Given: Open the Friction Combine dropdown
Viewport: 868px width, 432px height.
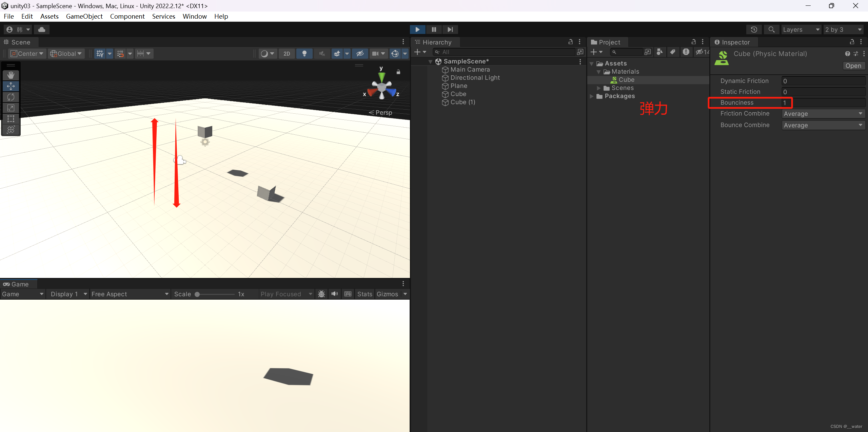Looking at the screenshot, I should coord(822,114).
